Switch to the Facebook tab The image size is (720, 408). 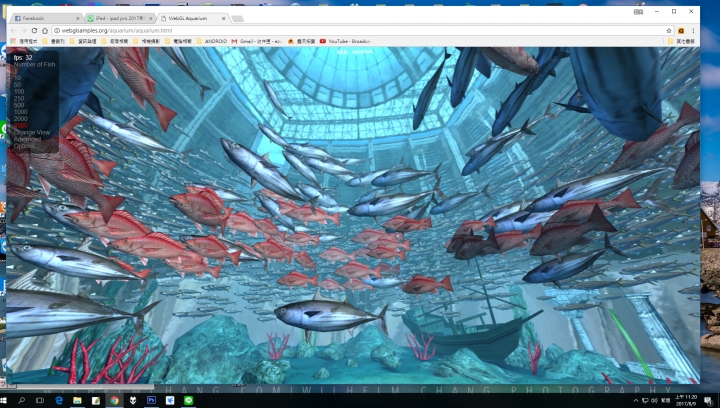click(46, 18)
